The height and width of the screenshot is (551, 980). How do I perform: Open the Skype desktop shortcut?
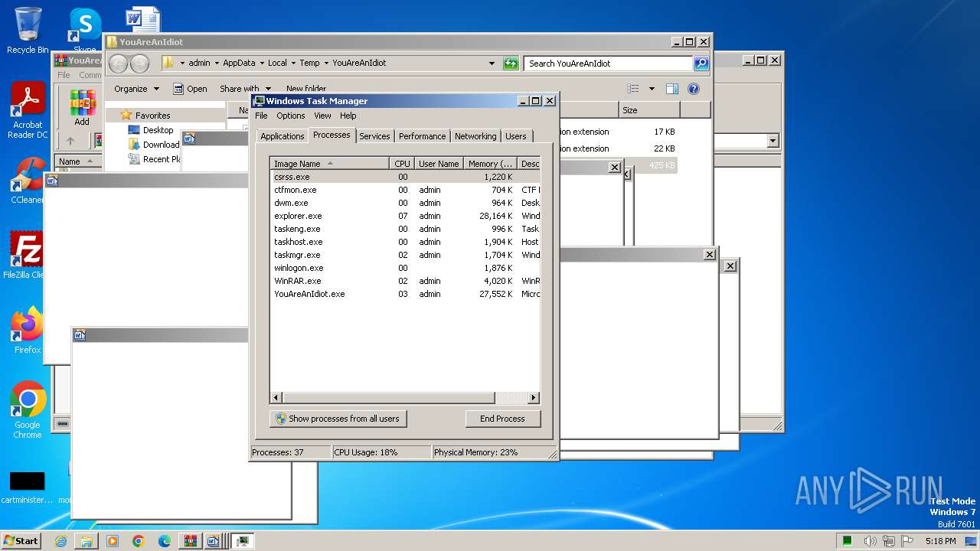tap(84, 28)
